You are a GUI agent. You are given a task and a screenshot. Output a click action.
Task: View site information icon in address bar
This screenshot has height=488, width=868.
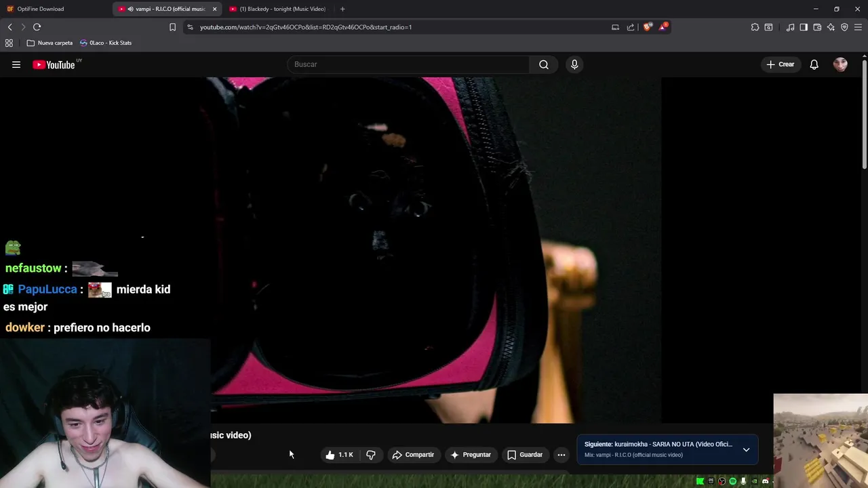tap(190, 27)
